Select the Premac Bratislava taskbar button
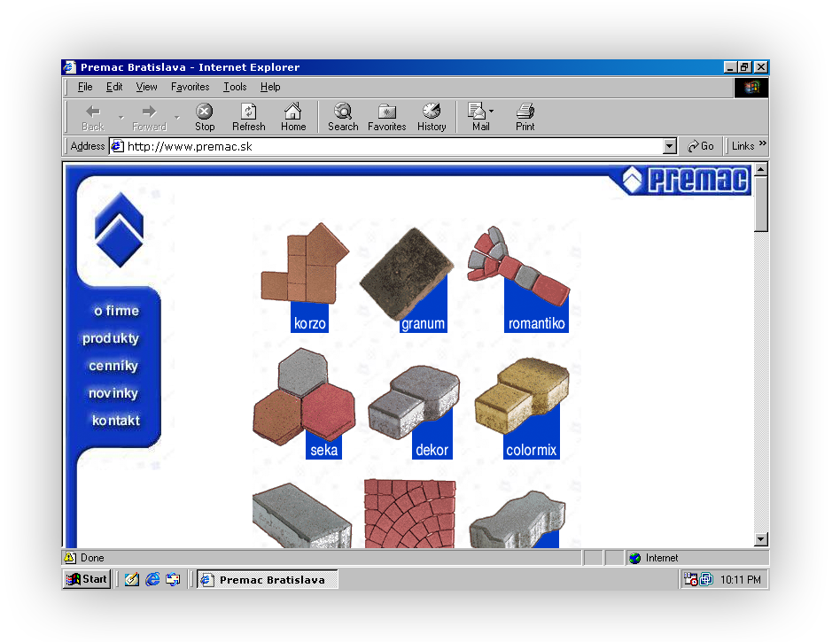Viewport: 840px width, 642px height. coord(268,580)
